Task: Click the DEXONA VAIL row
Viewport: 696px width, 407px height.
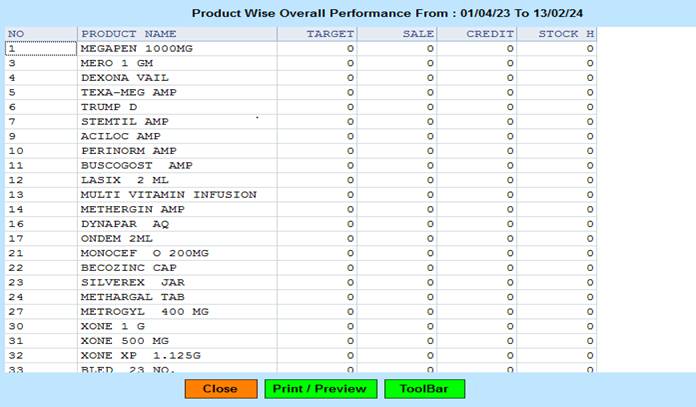Action: [125, 77]
